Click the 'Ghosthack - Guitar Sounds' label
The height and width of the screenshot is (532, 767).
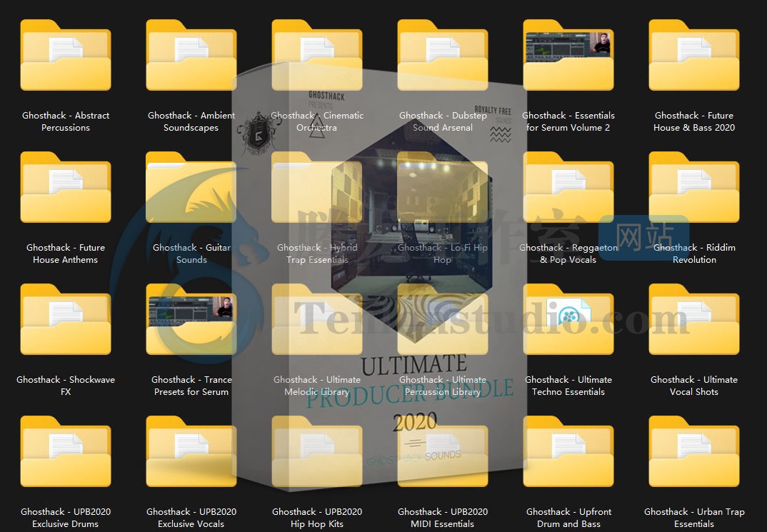click(x=191, y=254)
